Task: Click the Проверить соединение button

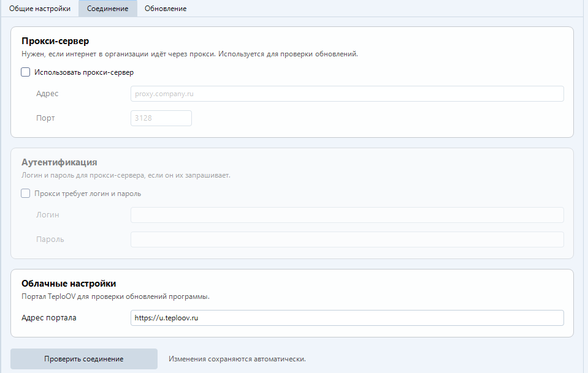Action: 84,359
